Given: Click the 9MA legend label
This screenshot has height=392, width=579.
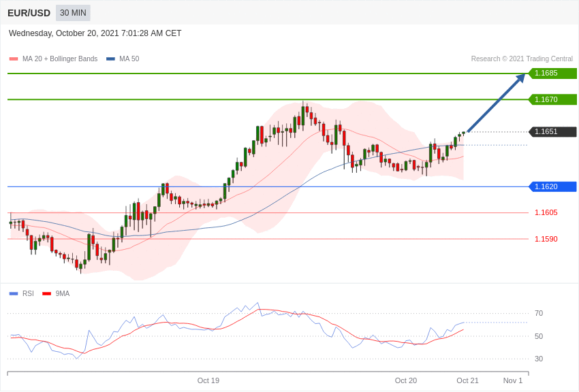Looking at the screenshot, I should click(63, 293).
